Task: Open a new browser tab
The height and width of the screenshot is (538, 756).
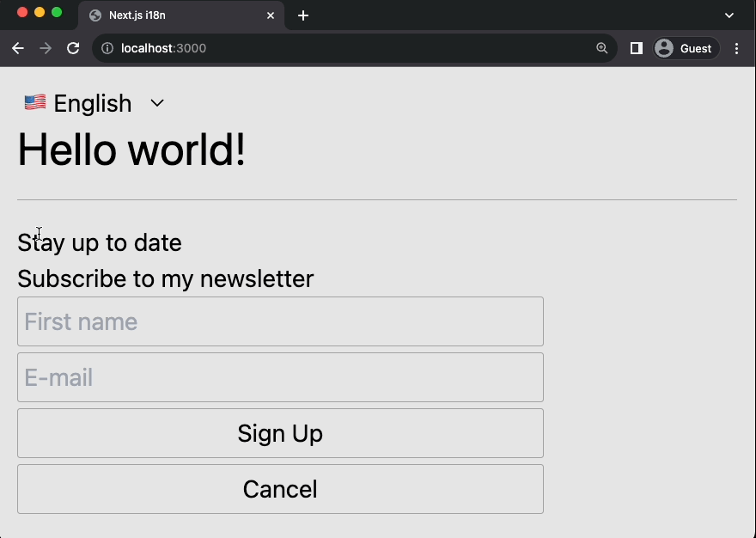Action: coord(302,15)
